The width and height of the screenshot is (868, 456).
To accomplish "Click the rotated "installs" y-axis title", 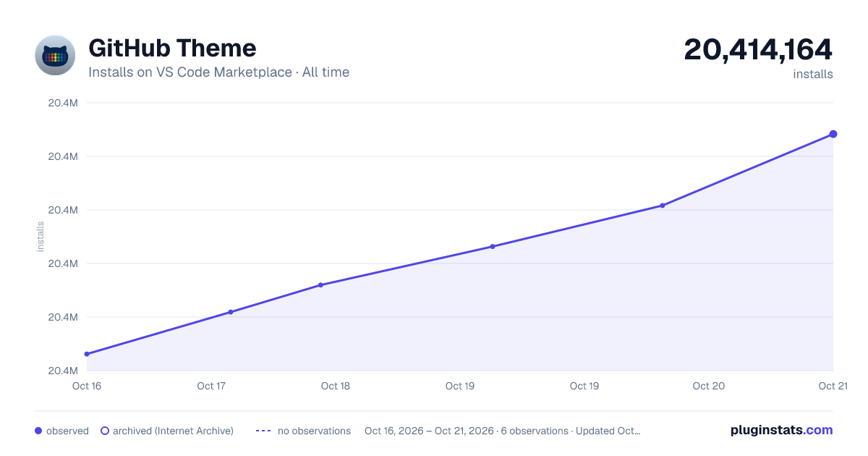I will tap(41, 237).
